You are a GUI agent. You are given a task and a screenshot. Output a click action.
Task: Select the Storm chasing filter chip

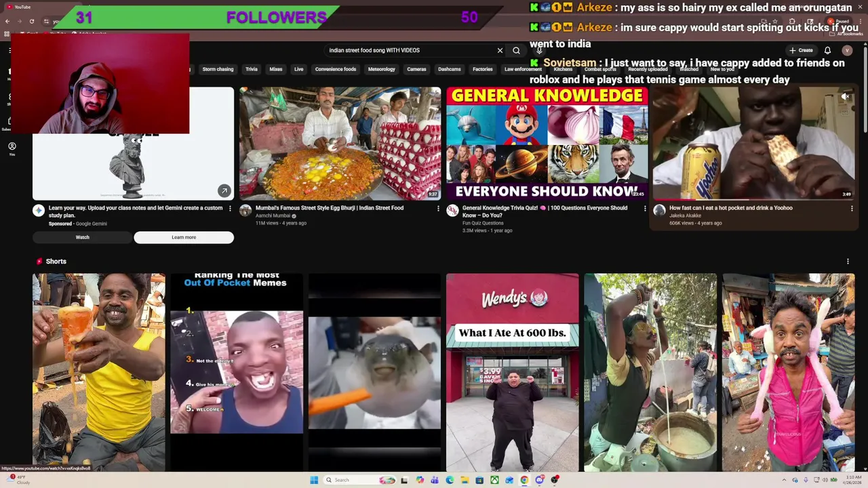point(218,69)
